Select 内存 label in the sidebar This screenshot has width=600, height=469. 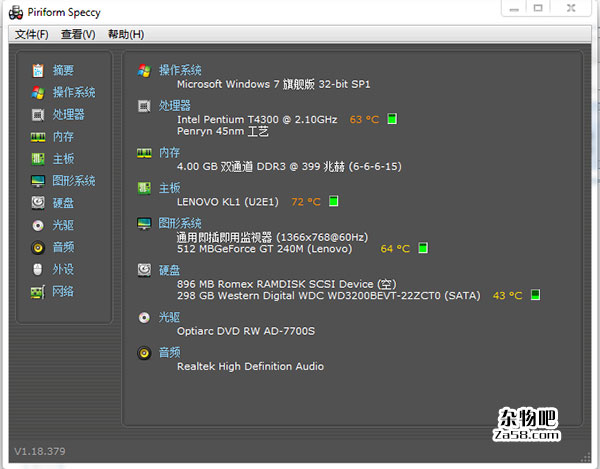pos(63,137)
